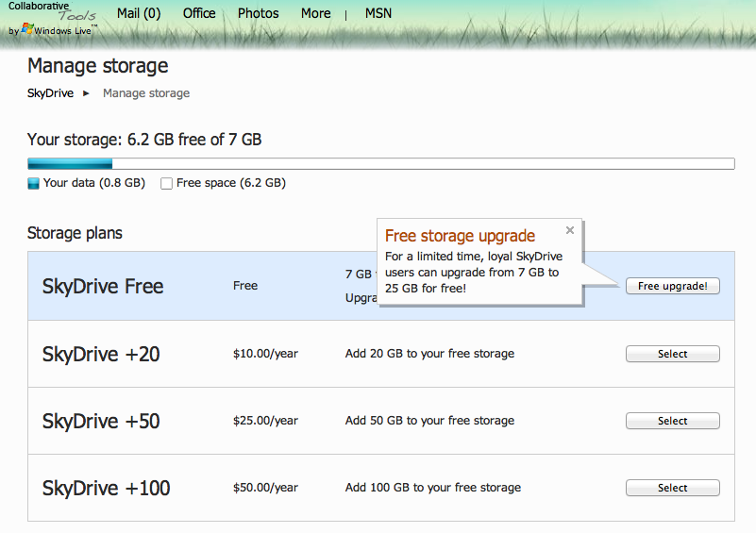Click the SkyDrive +20 plan name
Image resolution: width=756 pixels, height=533 pixels.
pos(101,354)
